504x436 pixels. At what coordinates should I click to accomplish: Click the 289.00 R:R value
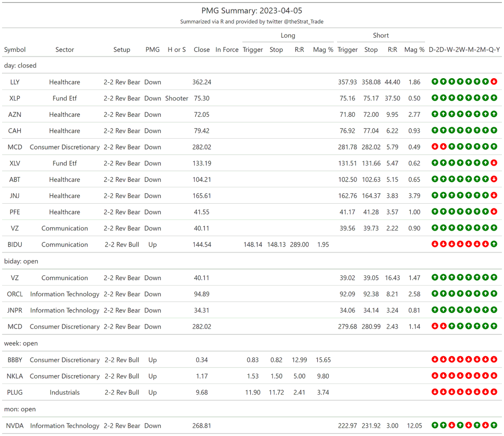299,244
